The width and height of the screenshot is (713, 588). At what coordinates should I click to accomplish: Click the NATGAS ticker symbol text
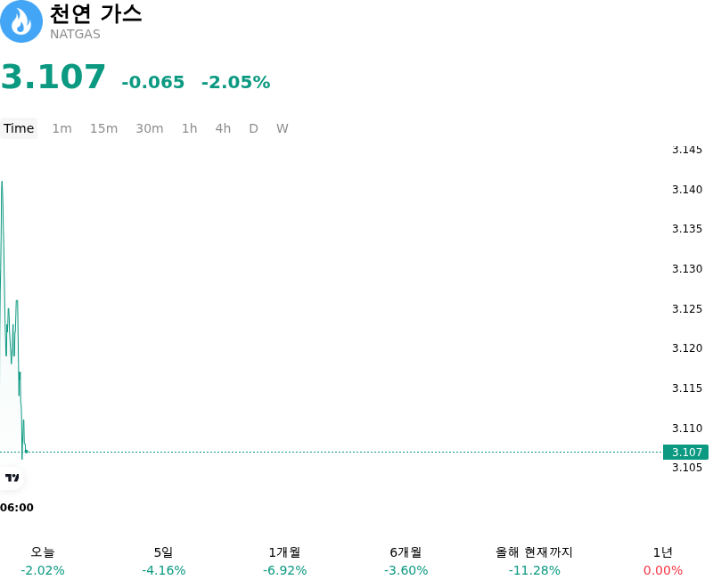(75, 35)
